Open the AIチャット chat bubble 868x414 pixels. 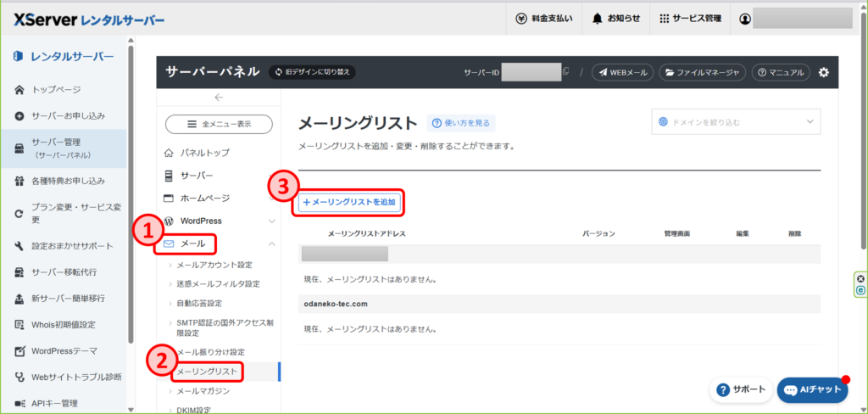(812, 389)
